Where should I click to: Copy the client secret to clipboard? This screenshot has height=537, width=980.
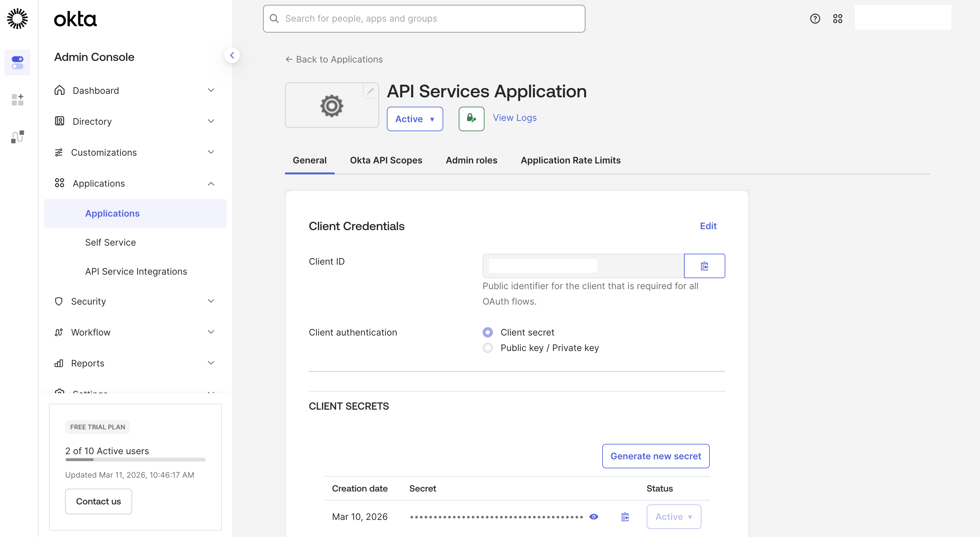click(x=625, y=517)
